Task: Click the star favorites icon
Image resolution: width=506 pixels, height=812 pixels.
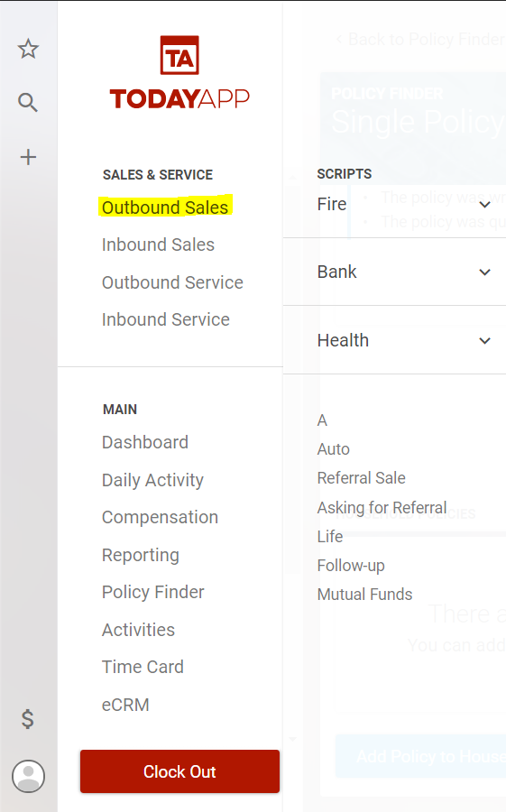Action: point(28,50)
